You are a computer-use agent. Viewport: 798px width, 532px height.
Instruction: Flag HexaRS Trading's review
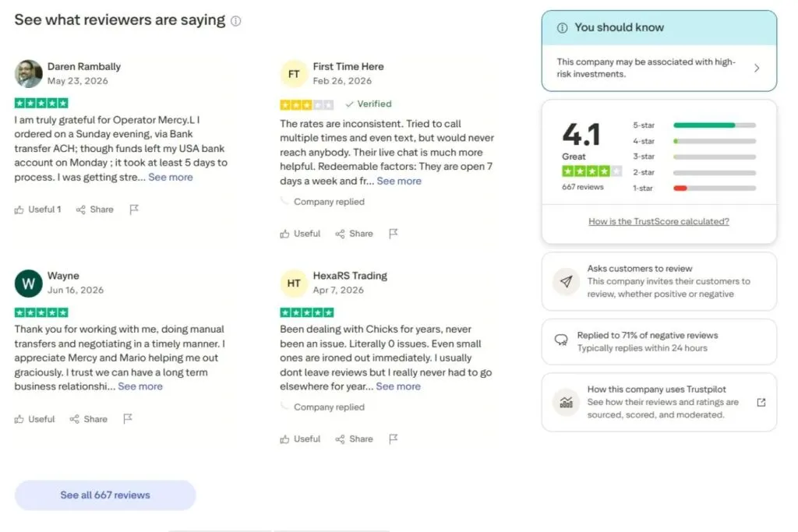click(393, 439)
